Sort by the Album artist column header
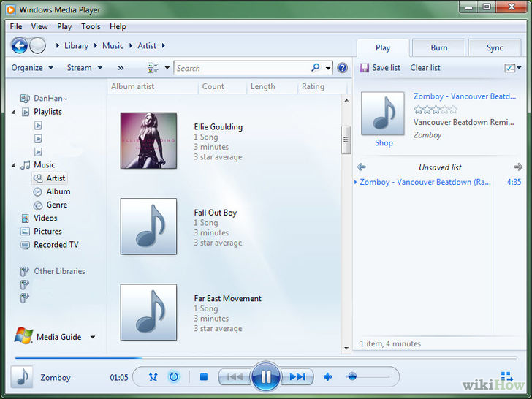The image size is (532, 399). [132, 86]
